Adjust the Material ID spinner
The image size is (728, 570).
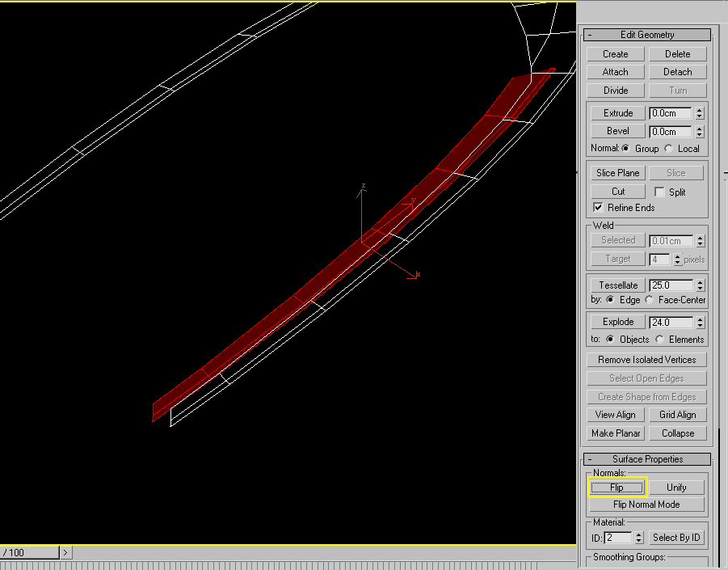pos(639,538)
